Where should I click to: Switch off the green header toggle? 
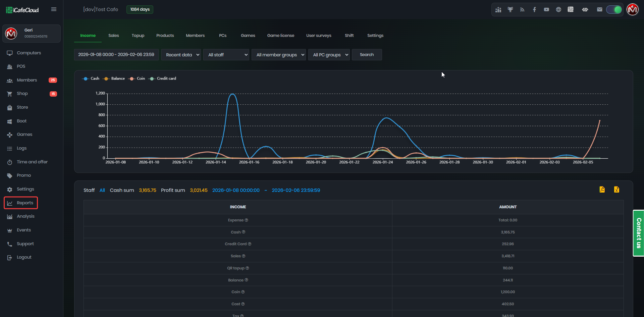[x=614, y=9]
